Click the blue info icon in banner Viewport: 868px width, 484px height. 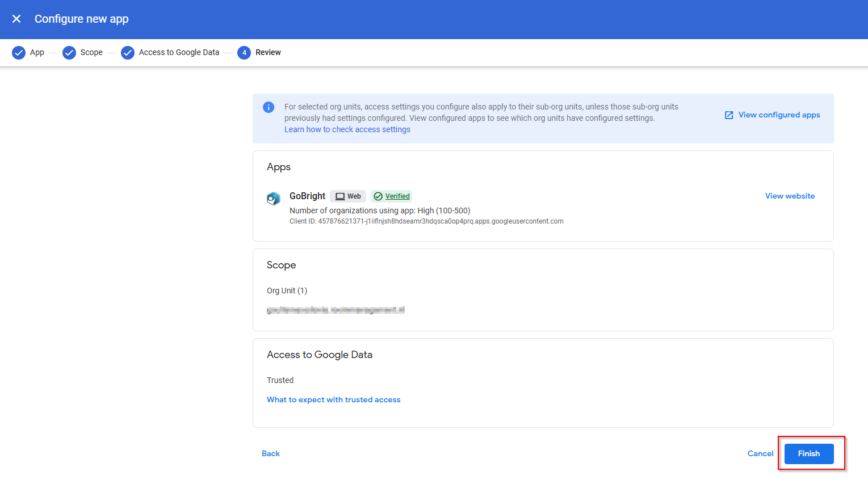click(x=269, y=107)
